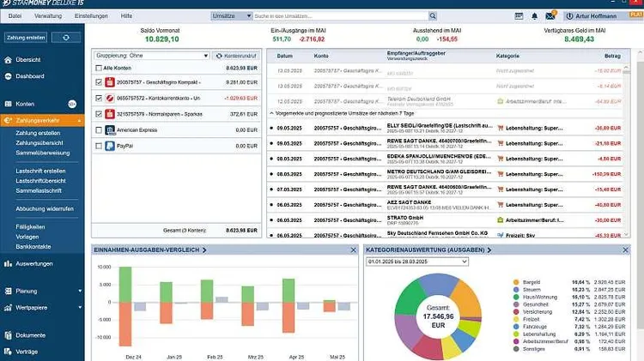Click the transaction list scroll-down arrow
This screenshot has height=361, width=644.
tap(626, 235)
